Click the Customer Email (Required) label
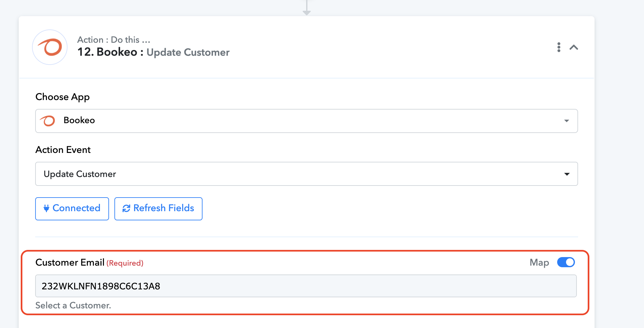Viewport: 644px width, 328px height. coord(89,262)
